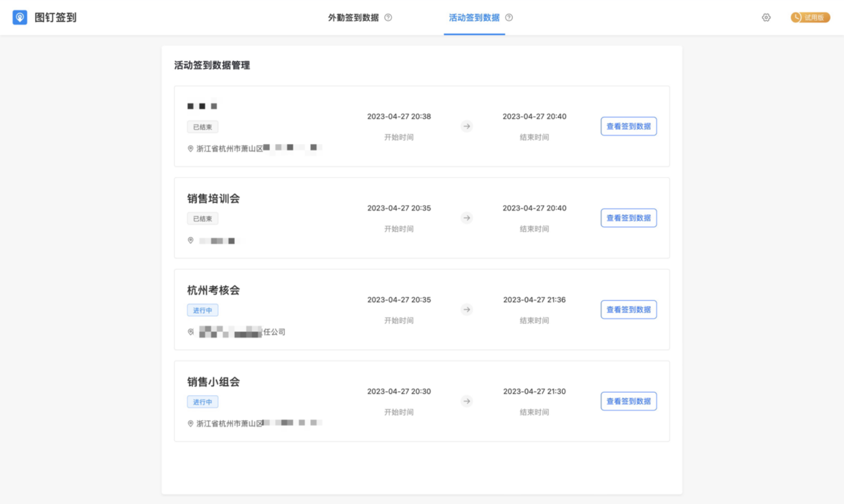Click location pin icon in 杭州考核会 card
The height and width of the screenshot is (504, 844).
click(x=190, y=332)
